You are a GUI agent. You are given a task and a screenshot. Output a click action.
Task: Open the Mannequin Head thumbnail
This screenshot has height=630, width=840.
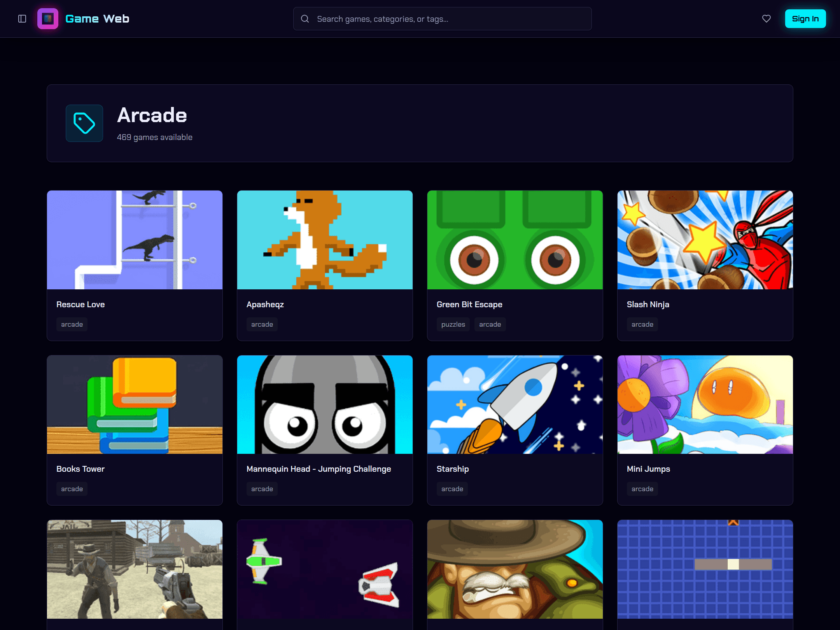pyautogui.click(x=325, y=404)
